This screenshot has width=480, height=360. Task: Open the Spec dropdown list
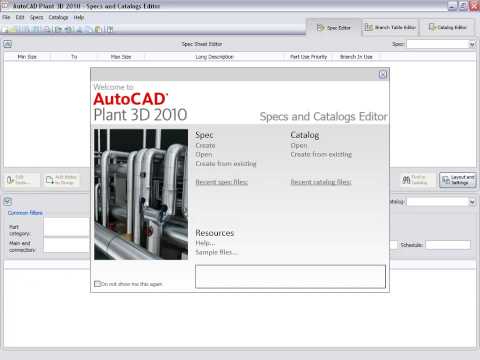tap(472, 44)
